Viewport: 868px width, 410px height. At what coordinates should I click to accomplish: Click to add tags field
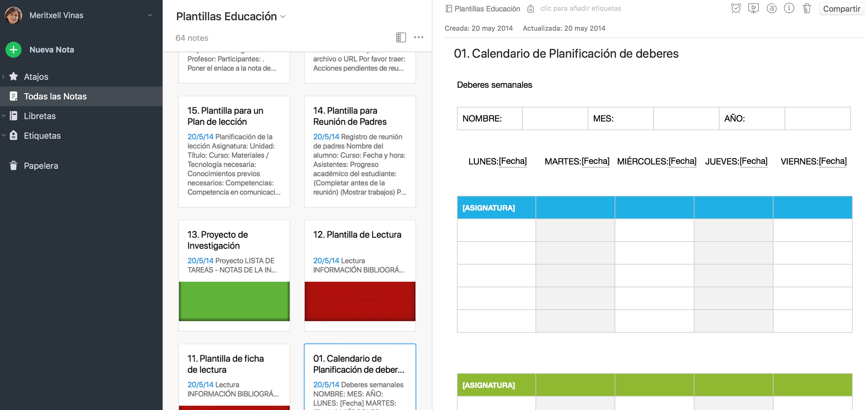581,8
